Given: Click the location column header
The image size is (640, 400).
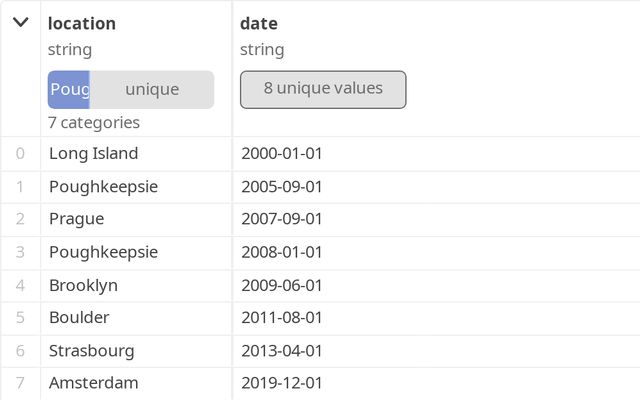Looking at the screenshot, I should pyautogui.click(x=82, y=23).
